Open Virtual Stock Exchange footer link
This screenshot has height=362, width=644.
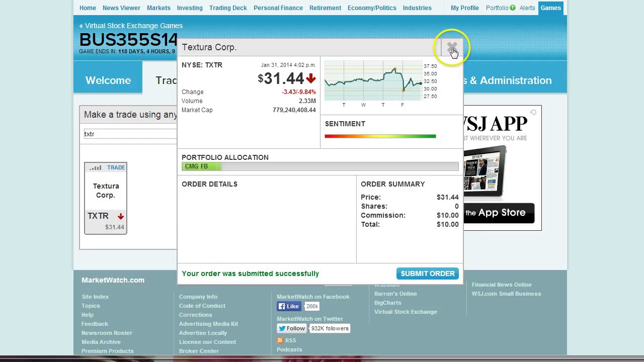pyautogui.click(x=406, y=312)
